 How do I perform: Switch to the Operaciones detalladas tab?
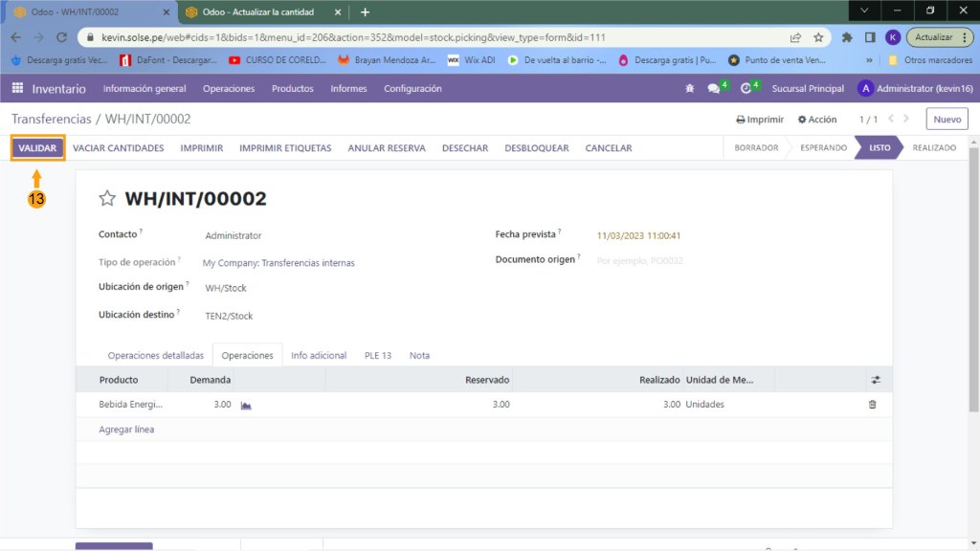[x=155, y=356]
